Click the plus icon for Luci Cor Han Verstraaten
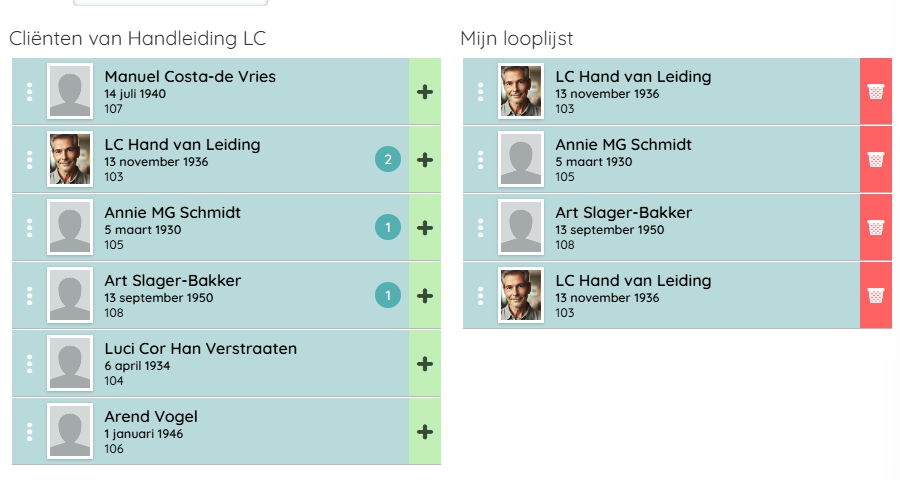 click(425, 364)
